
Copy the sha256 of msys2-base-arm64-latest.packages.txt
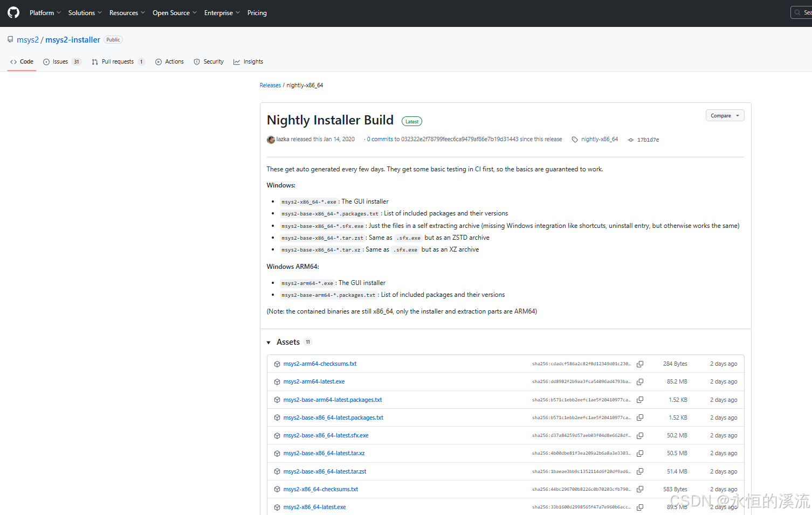click(x=640, y=400)
